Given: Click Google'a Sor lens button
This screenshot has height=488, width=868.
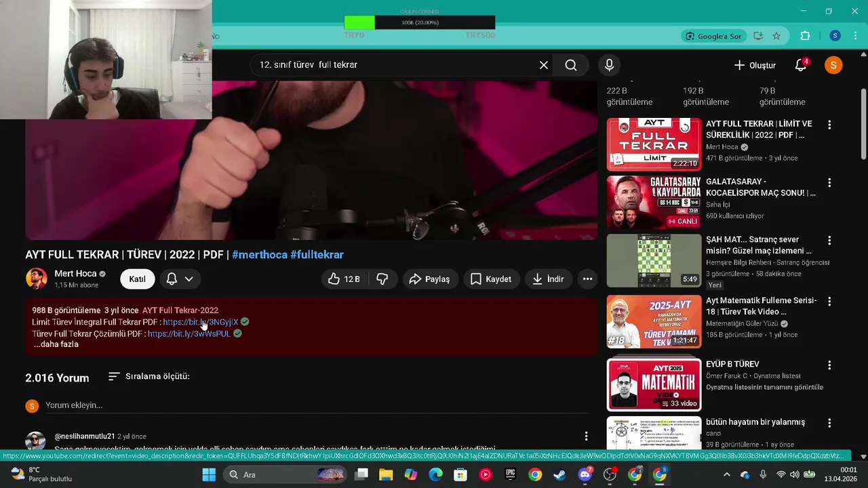Looking at the screenshot, I should pos(713,36).
